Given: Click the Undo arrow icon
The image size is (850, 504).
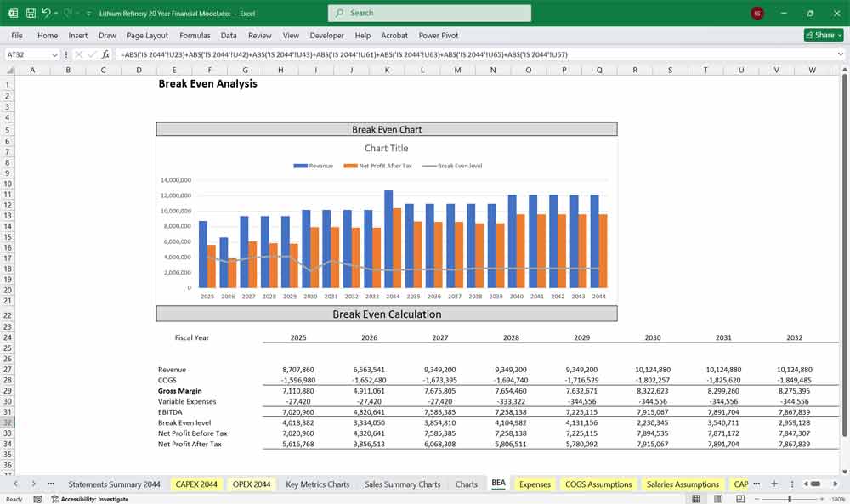Looking at the screenshot, I should point(47,14).
